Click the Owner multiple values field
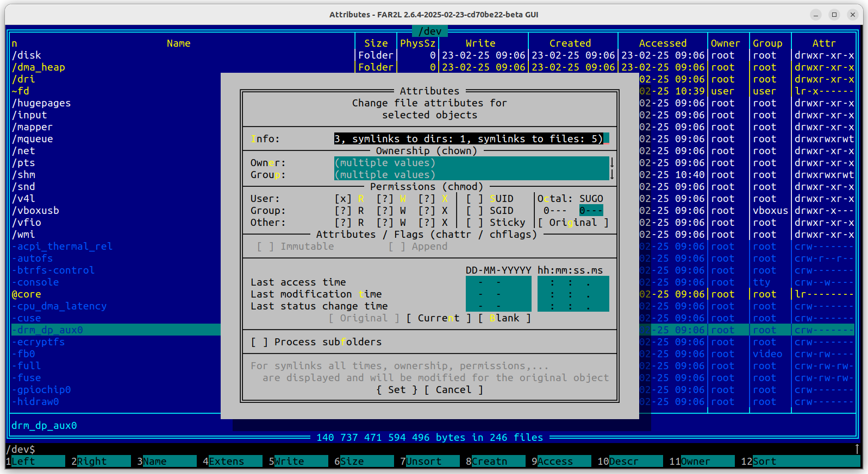 471,163
